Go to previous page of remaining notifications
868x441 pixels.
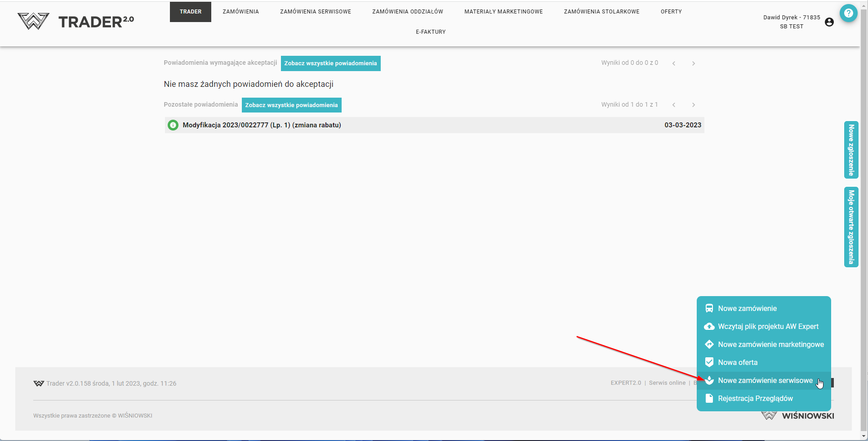(x=674, y=105)
